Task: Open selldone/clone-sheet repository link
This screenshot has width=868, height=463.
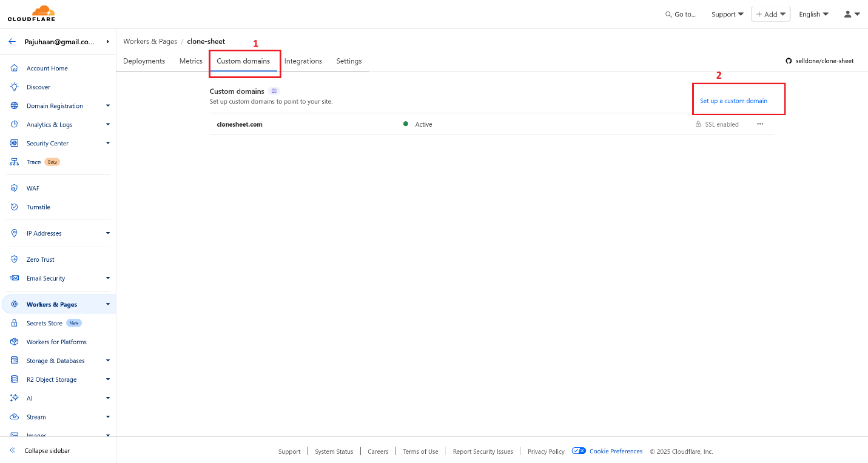Action: point(824,61)
